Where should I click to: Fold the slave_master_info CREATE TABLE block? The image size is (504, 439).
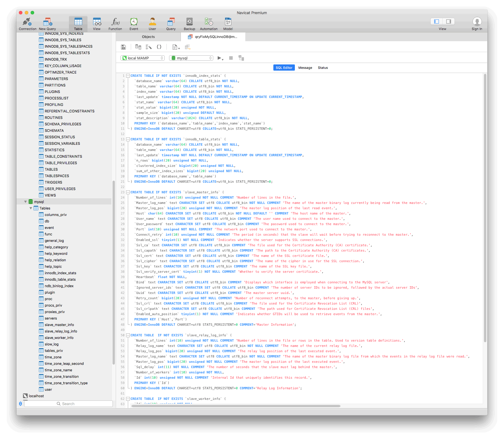[x=128, y=192]
